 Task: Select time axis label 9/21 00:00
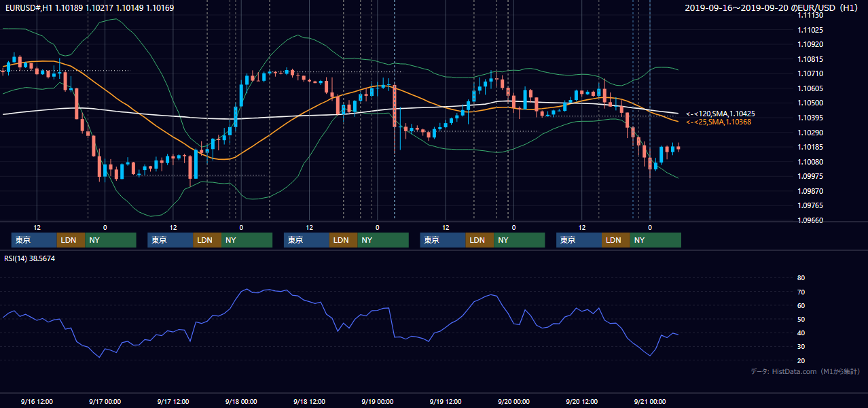click(650, 401)
